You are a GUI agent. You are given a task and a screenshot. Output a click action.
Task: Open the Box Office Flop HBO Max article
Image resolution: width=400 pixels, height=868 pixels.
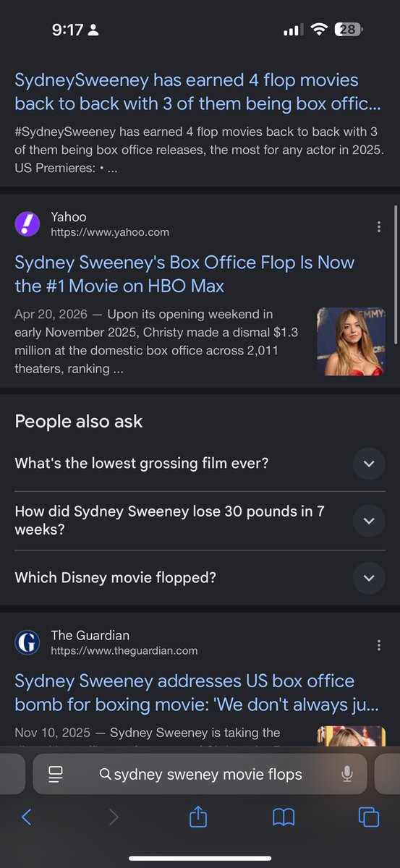tap(184, 274)
